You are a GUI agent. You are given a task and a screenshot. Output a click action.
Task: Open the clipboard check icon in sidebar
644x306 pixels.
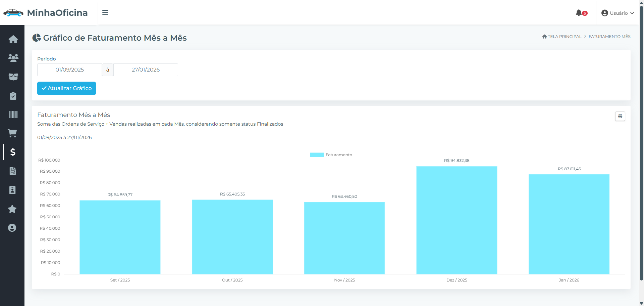tap(13, 96)
